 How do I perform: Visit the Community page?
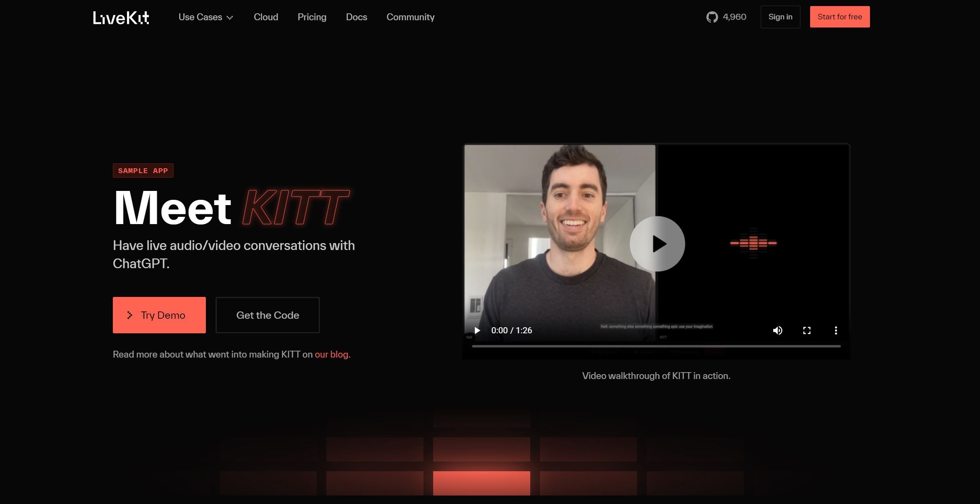(x=410, y=17)
